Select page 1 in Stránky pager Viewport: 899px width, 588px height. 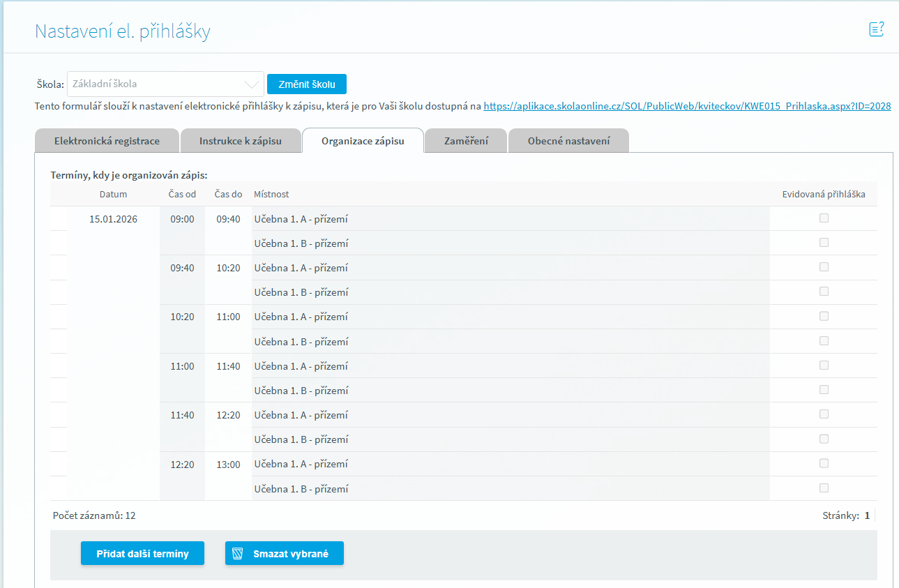point(867,516)
